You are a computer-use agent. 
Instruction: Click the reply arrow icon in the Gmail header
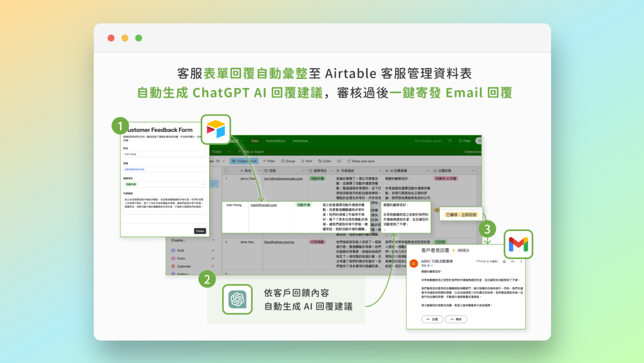[513, 262]
